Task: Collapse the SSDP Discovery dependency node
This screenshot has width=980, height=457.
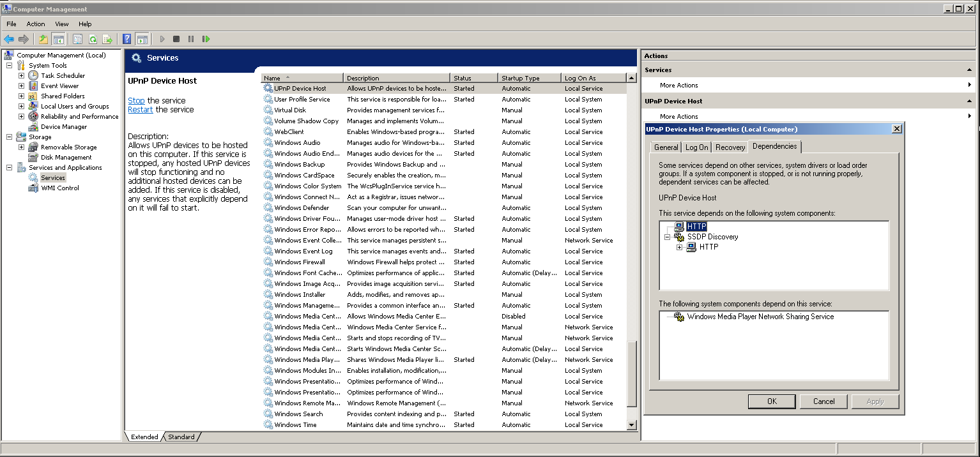Action: click(x=668, y=237)
